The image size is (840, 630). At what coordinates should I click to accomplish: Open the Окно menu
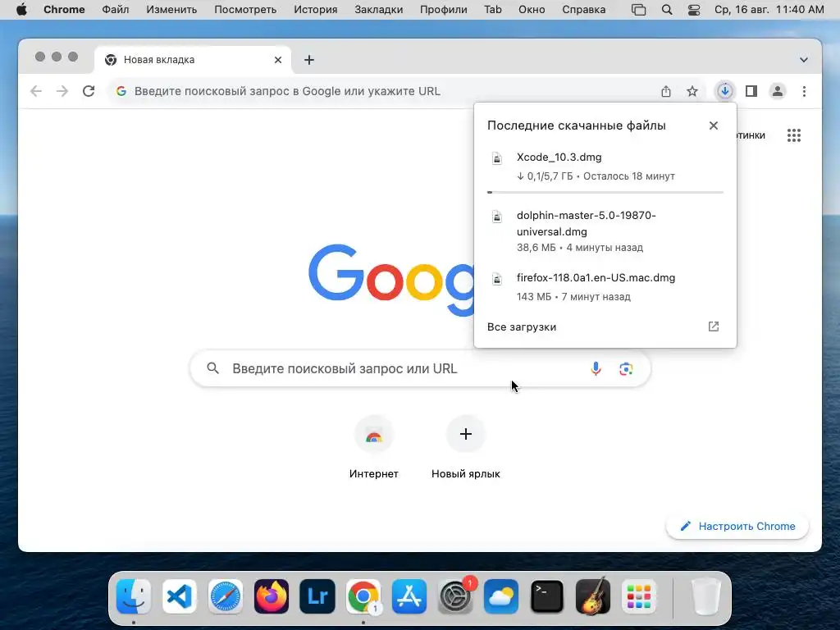pyautogui.click(x=532, y=10)
